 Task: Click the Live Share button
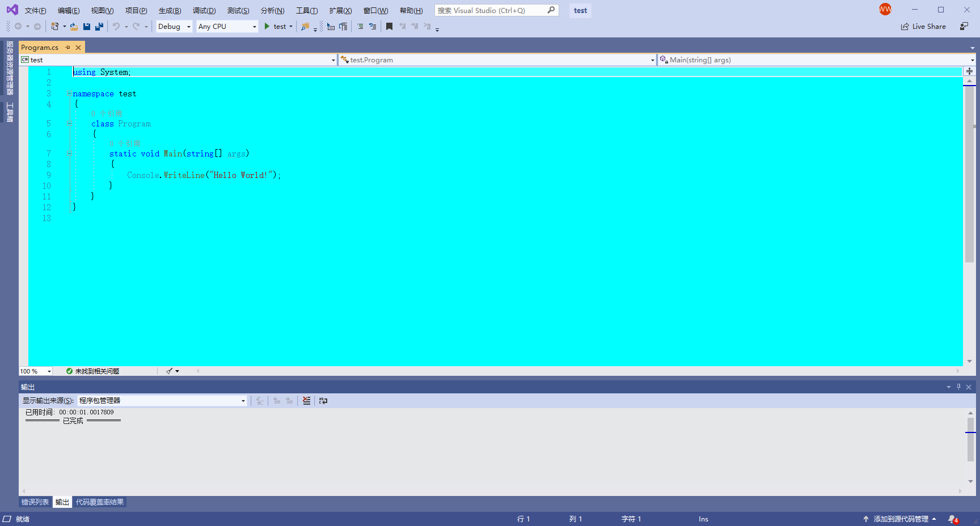[923, 27]
